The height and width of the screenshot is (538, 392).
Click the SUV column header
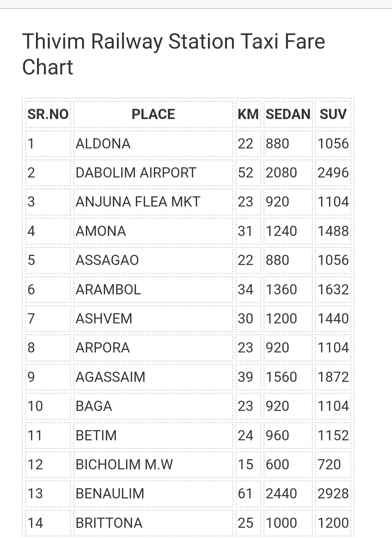333,114
